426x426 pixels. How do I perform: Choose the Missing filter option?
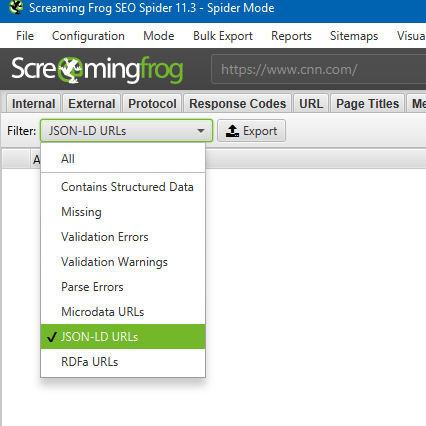123,212
